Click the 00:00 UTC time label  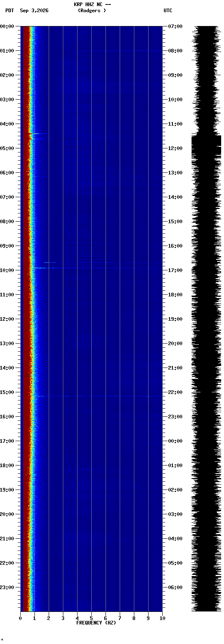(175, 441)
